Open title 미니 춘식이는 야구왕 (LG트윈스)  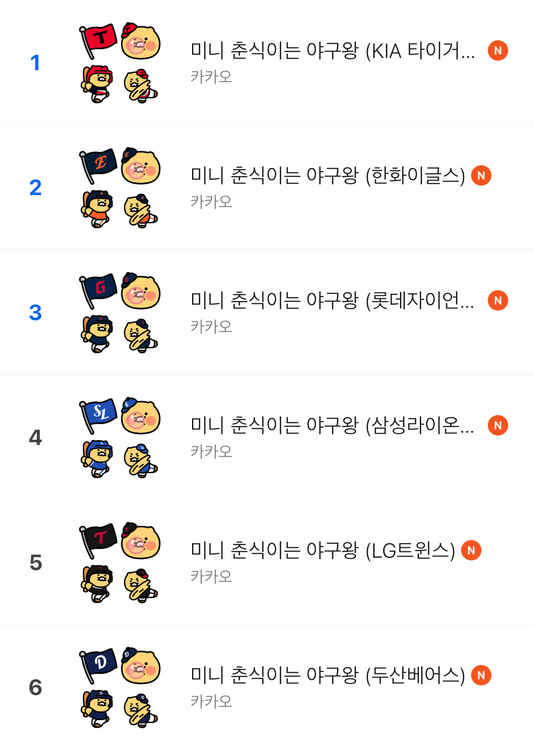[x=322, y=550]
